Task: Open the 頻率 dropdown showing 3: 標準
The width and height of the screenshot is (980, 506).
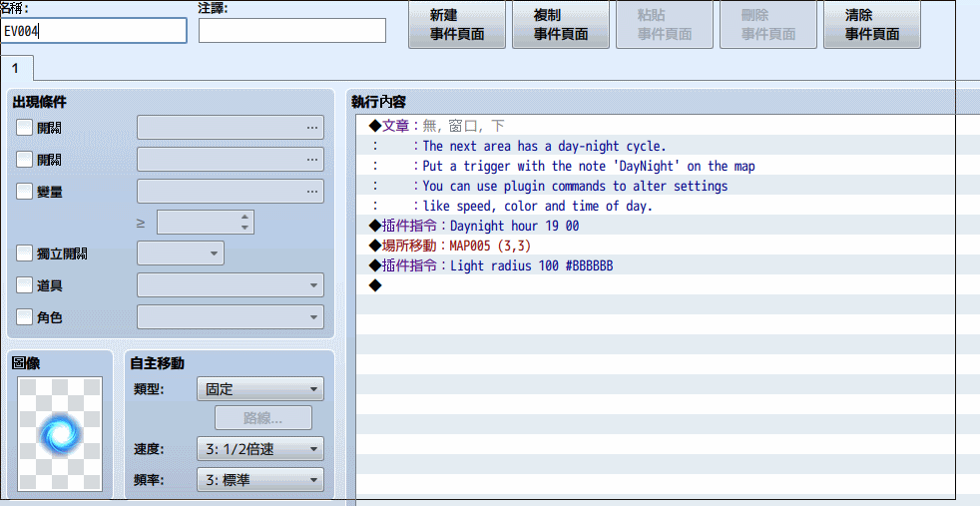Action: click(x=260, y=480)
